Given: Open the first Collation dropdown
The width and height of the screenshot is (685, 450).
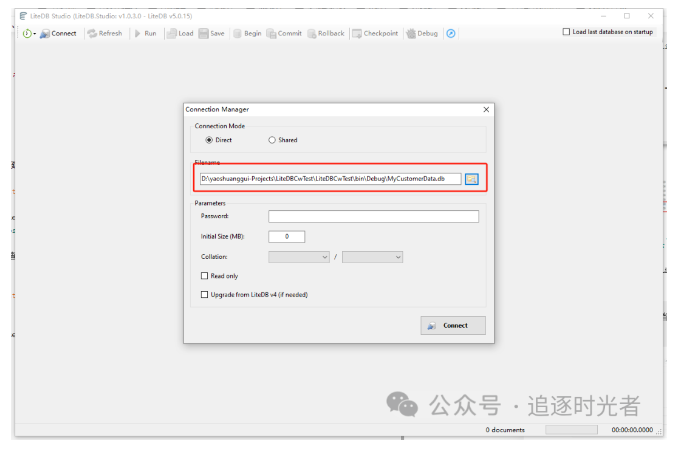Looking at the screenshot, I should (x=299, y=257).
